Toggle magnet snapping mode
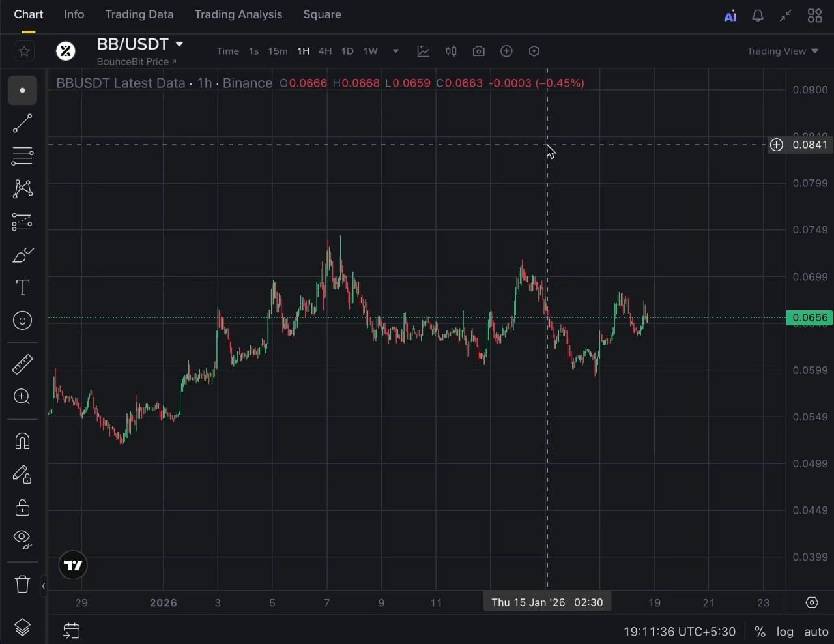The image size is (834, 644). [x=22, y=441]
